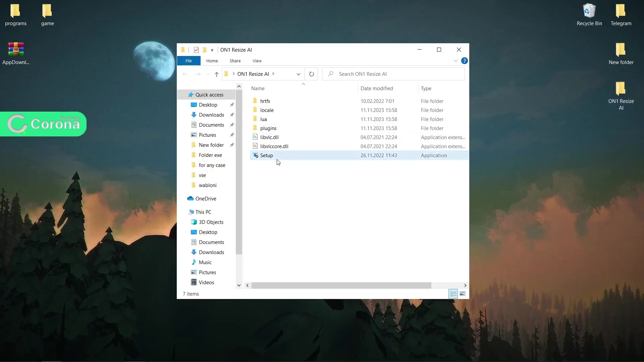Select the game desktop folder
The image size is (644, 362).
47,15
